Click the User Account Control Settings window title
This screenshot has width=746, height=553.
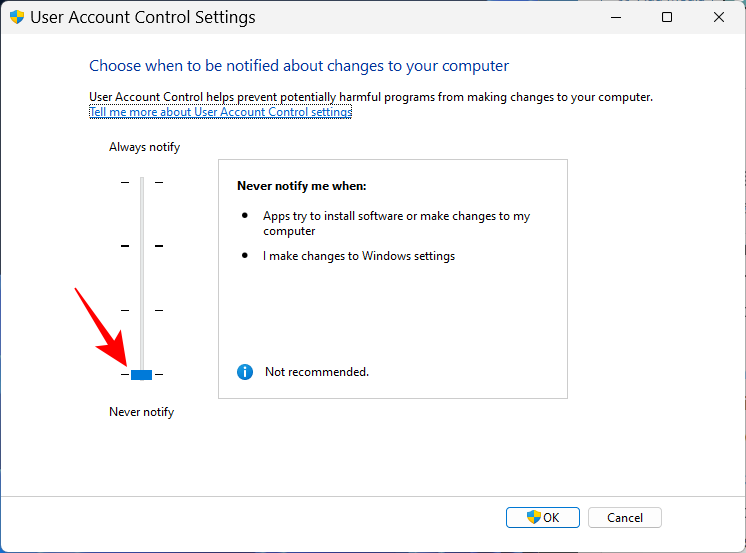tap(143, 17)
